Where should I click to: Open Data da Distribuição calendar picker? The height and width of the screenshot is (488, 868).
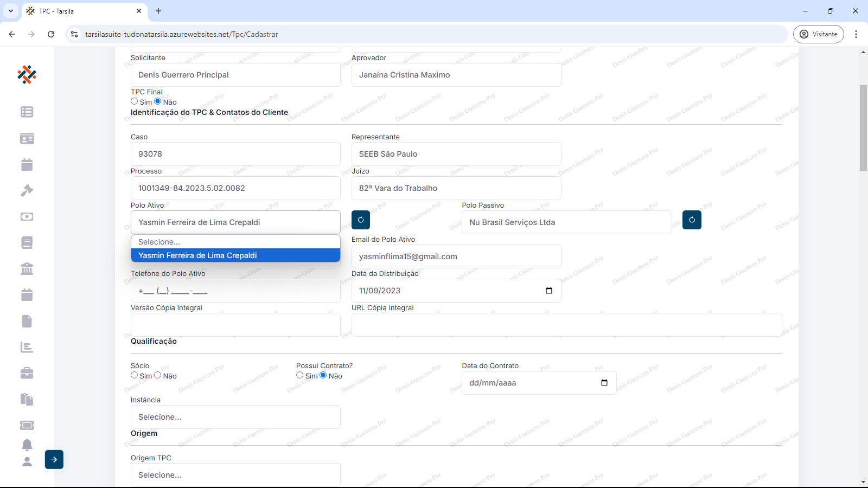tap(549, 291)
